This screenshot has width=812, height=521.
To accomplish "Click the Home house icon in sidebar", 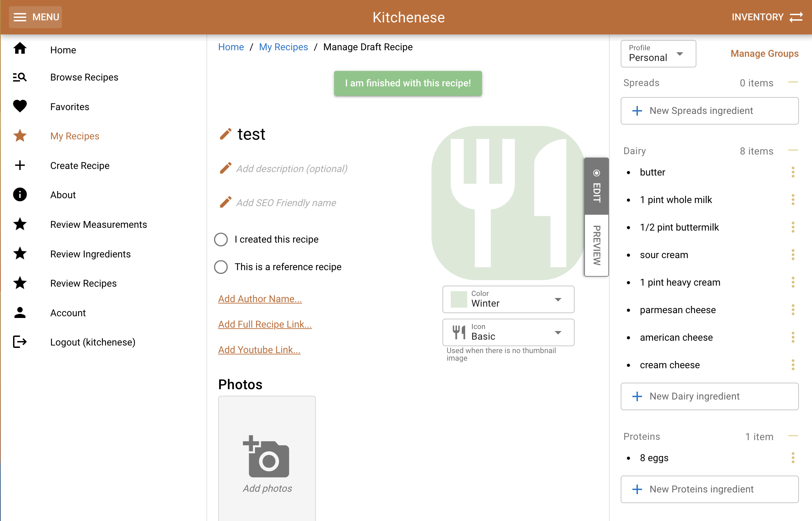I will pos(20,49).
